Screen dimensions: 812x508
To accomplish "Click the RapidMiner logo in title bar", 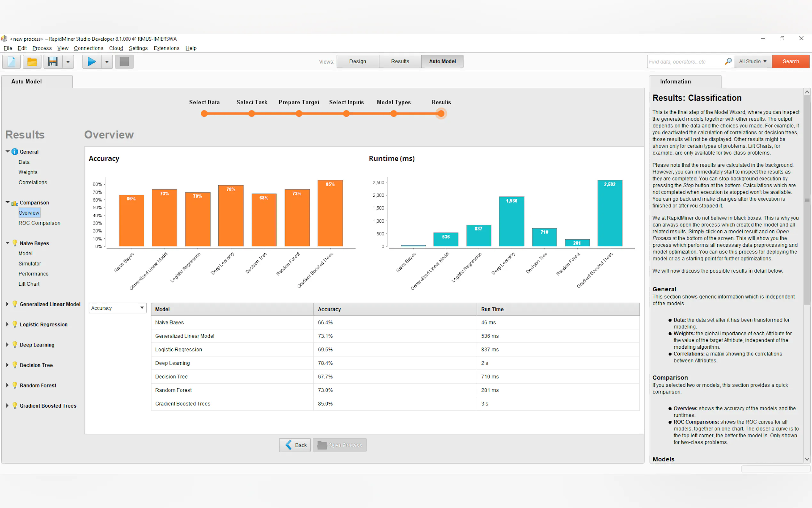I will point(4,39).
